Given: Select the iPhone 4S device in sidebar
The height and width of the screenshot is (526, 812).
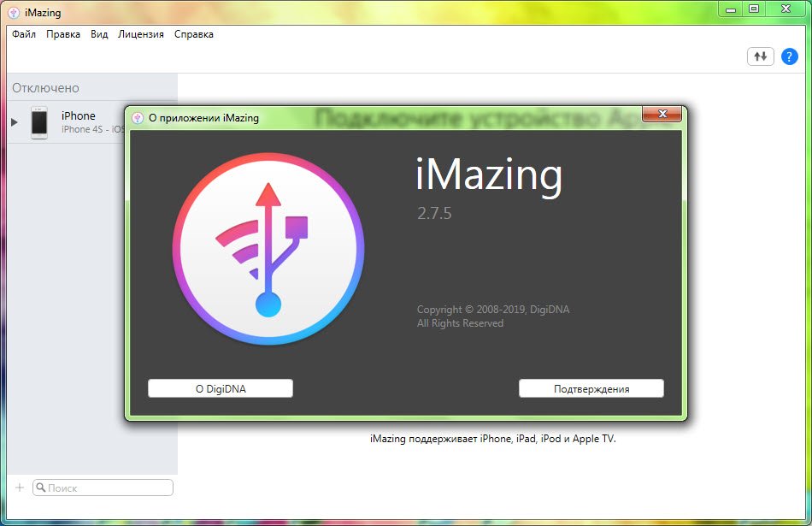Looking at the screenshot, I should pyautogui.click(x=67, y=122).
